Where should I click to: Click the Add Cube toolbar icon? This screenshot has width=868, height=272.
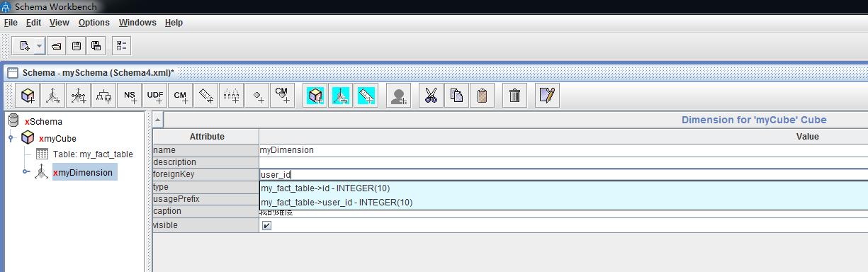[x=28, y=95]
